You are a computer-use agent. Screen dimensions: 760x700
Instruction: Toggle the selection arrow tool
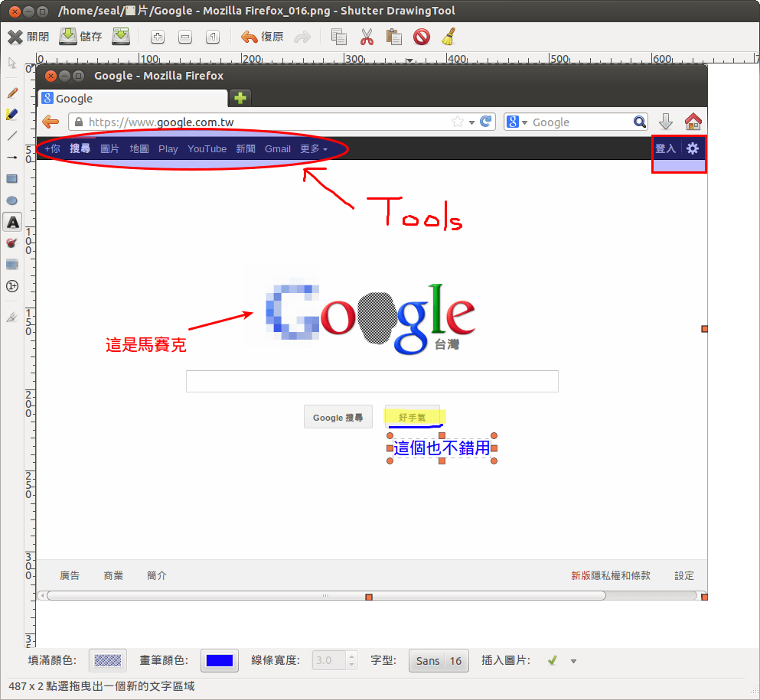pos(12,64)
